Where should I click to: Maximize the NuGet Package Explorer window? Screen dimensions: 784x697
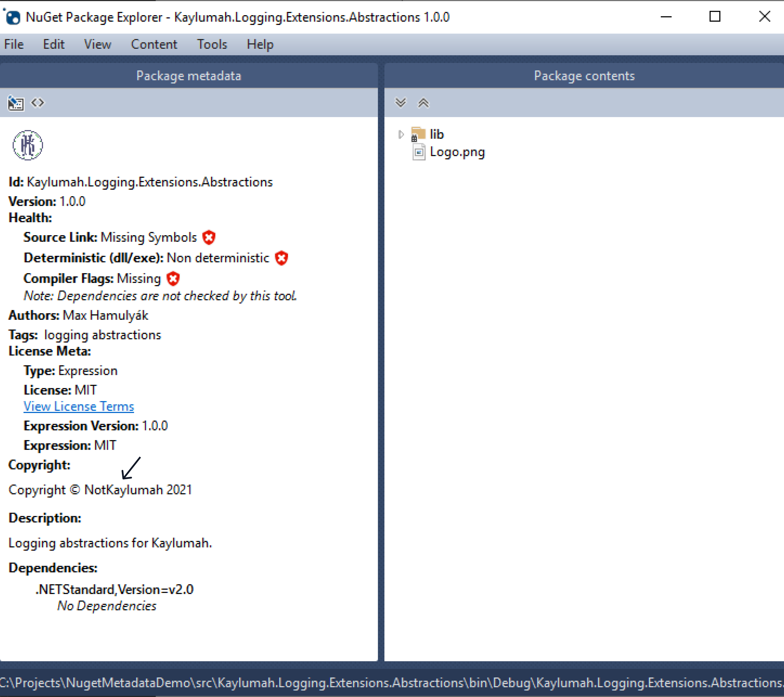715,17
